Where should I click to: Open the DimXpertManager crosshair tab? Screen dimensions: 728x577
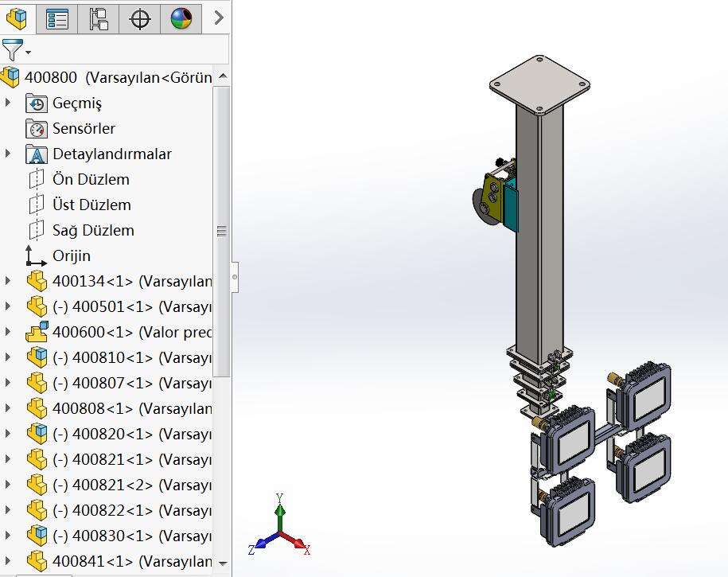pyautogui.click(x=140, y=19)
